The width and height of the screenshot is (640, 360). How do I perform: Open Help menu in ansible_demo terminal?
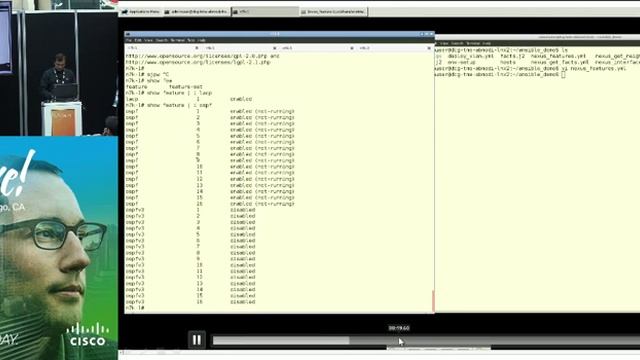point(487,43)
